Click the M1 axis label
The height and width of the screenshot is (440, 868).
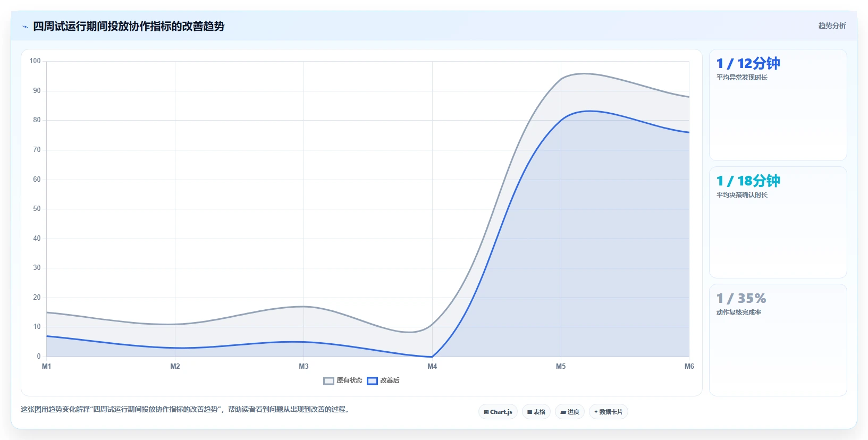(x=47, y=366)
